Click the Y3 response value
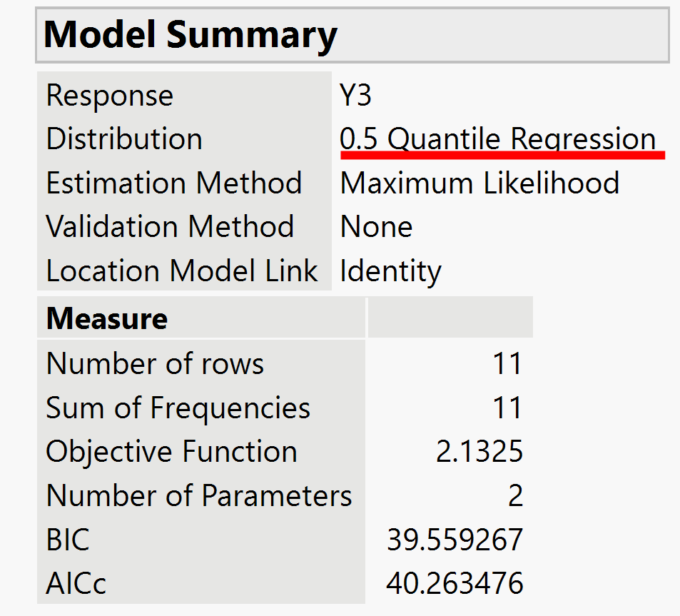This screenshot has height=616, width=680. (356, 96)
